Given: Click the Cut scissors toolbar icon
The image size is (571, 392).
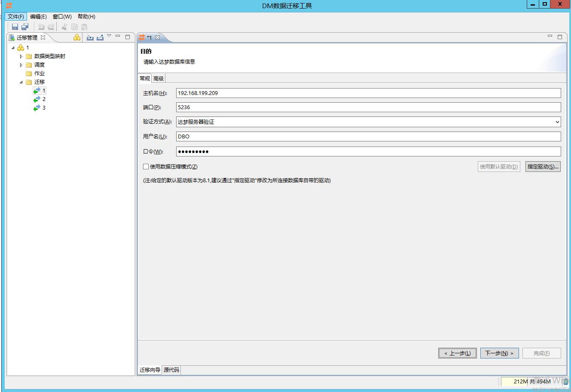Looking at the screenshot, I should tap(64, 27).
